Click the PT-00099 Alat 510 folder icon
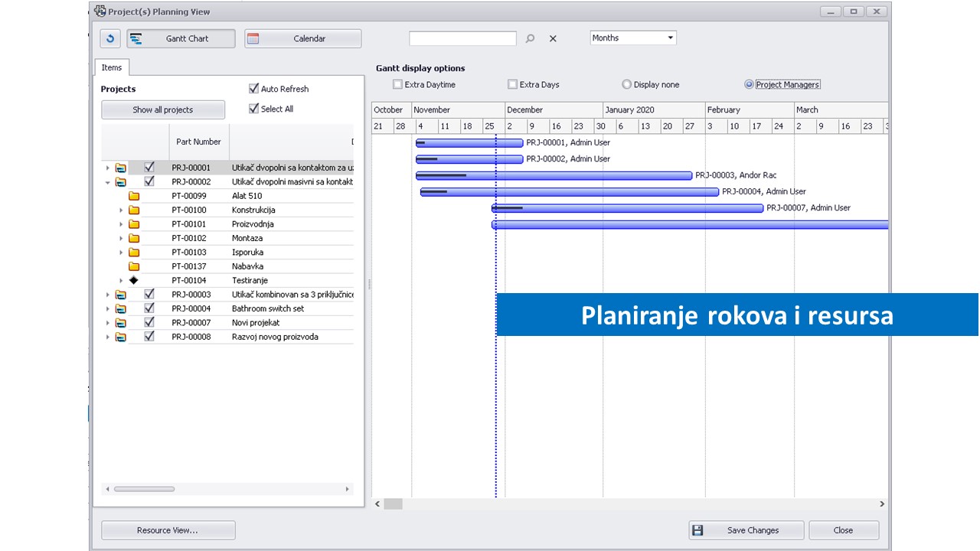This screenshot has height=551, width=980. pos(134,196)
